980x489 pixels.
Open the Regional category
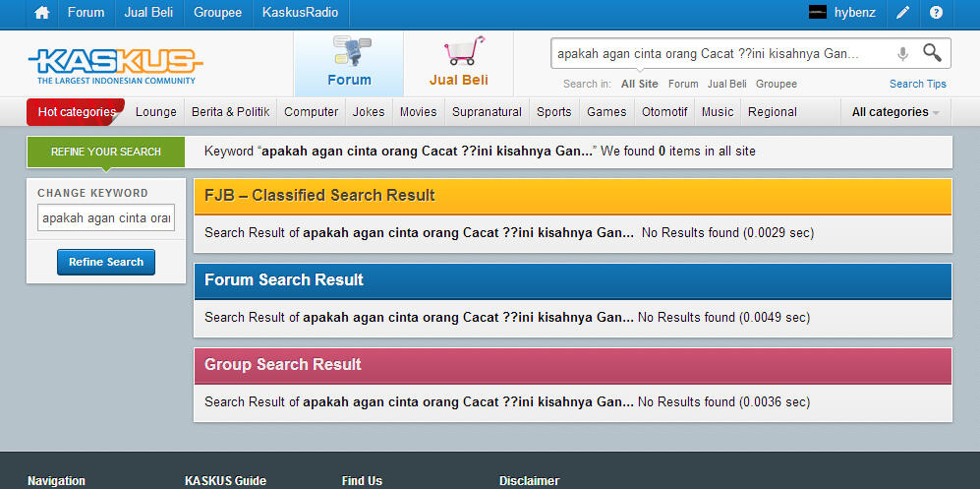point(773,112)
